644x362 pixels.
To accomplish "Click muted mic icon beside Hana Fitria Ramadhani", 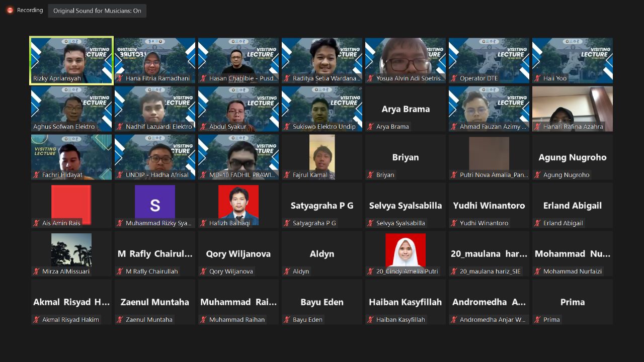I will coord(120,78).
